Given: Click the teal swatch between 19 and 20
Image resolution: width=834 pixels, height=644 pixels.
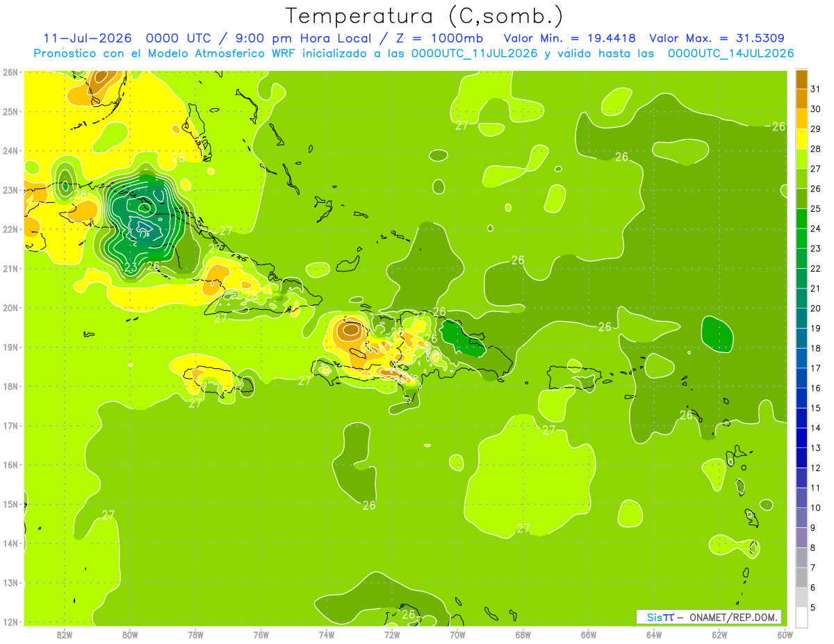Looking at the screenshot, I should 801,318.
